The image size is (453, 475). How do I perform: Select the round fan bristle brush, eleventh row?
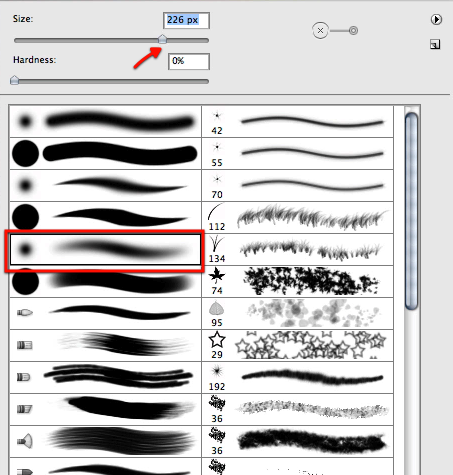pyautogui.click(x=105, y=441)
